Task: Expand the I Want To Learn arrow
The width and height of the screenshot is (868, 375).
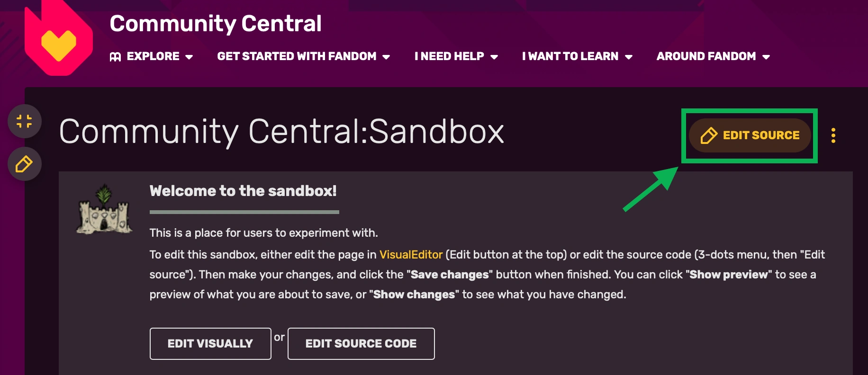Action: point(629,57)
